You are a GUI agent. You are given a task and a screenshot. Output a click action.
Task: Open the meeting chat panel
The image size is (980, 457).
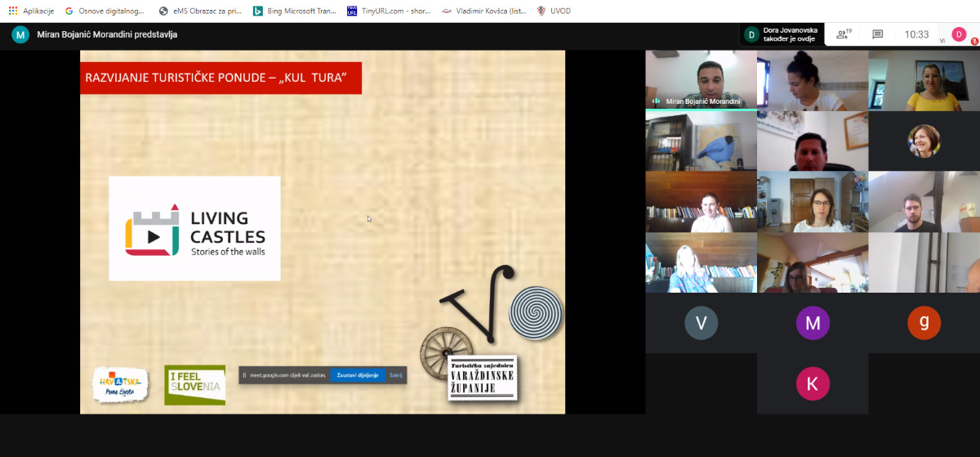point(878,34)
